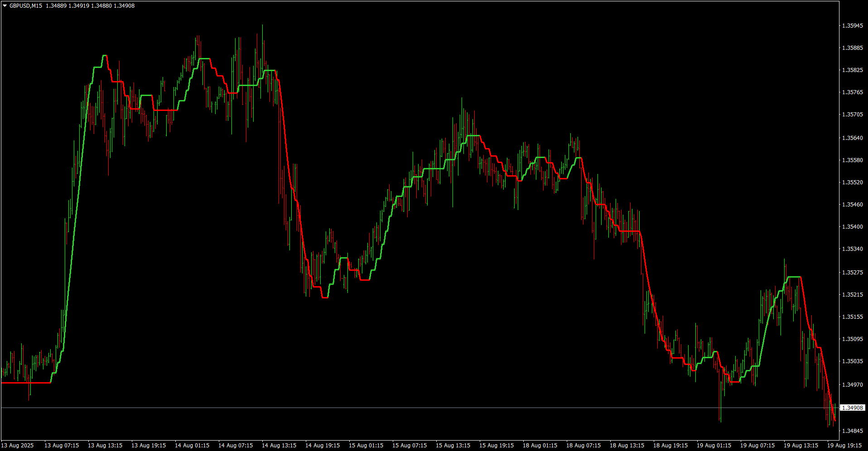
Task: Click the flat red indicator segment at far left
Action: [x=26, y=383]
